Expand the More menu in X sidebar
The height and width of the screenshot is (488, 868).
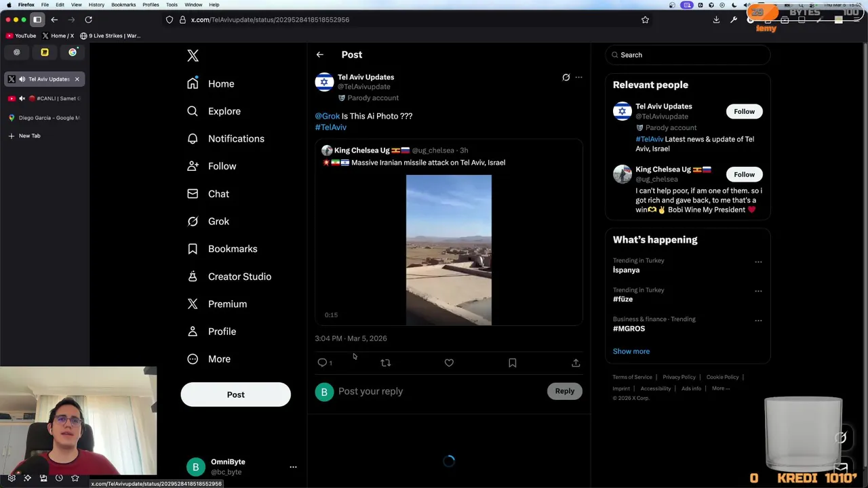209,359
